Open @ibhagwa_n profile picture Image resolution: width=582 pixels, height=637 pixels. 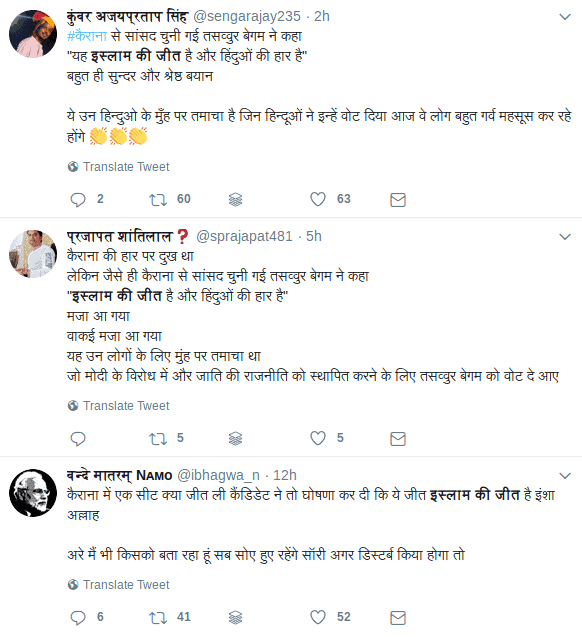tap(33, 493)
